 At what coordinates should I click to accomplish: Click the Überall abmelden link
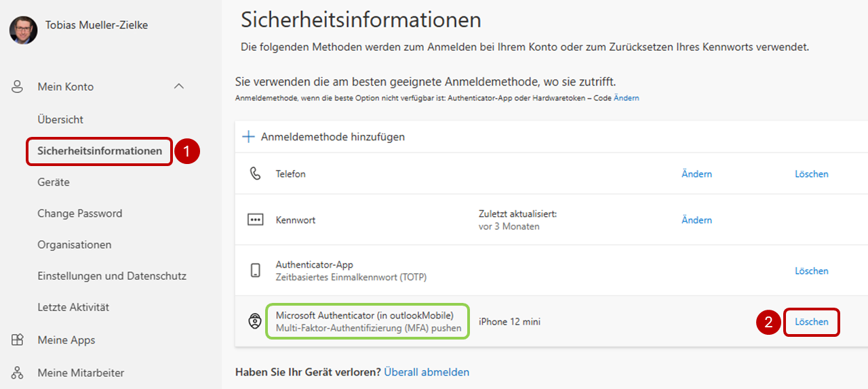[427, 372]
